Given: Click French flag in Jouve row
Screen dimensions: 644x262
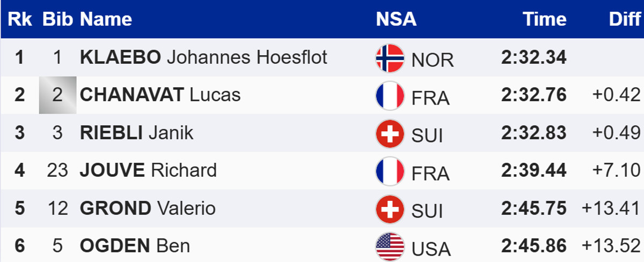Looking at the screenshot, I should click(x=390, y=171).
